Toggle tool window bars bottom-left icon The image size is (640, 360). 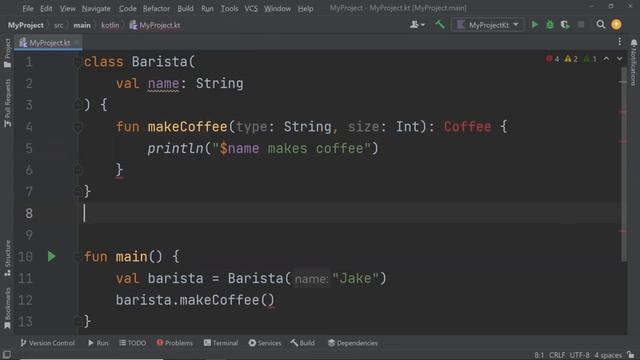[7, 355]
